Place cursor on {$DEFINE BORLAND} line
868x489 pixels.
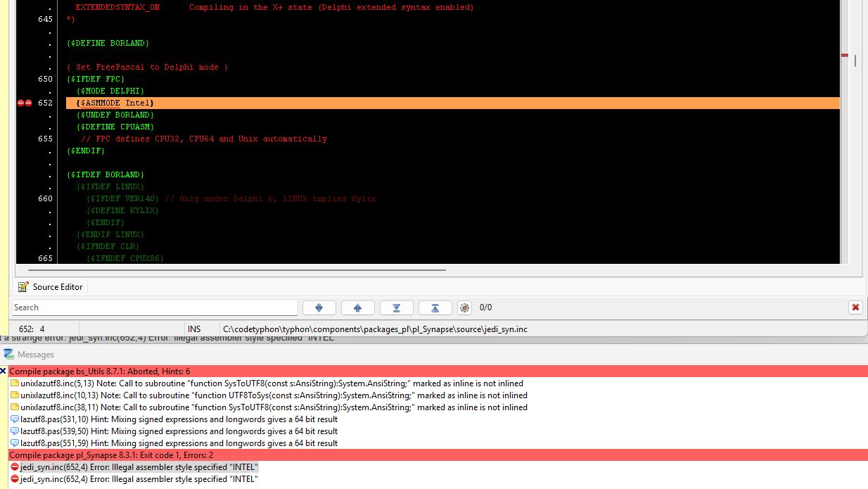tap(108, 43)
